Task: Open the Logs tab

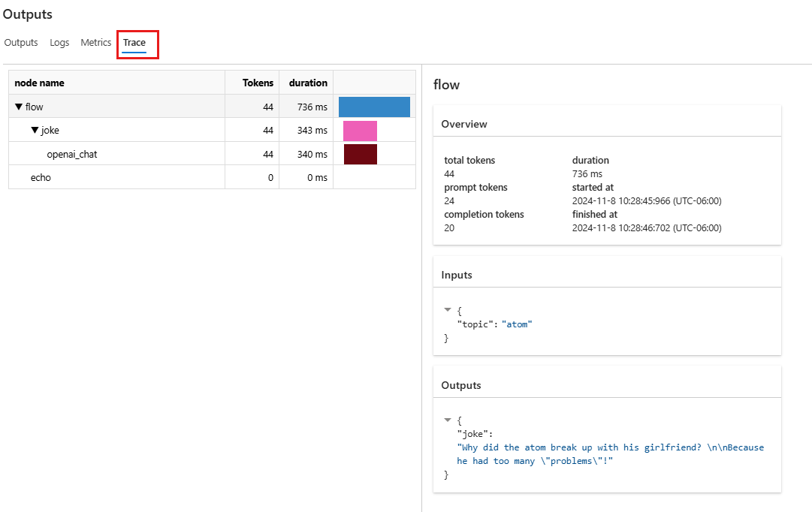Action: pos(59,43)
